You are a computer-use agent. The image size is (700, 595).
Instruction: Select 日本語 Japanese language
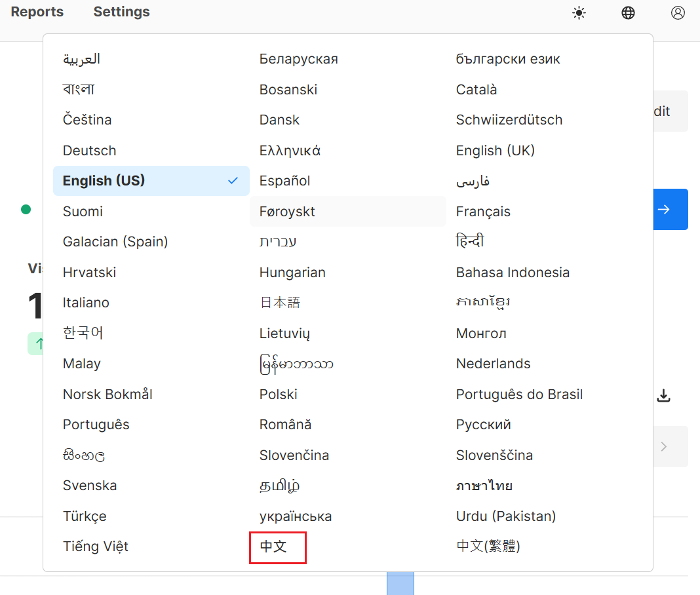pyautogui.click(x=280, y=303)
